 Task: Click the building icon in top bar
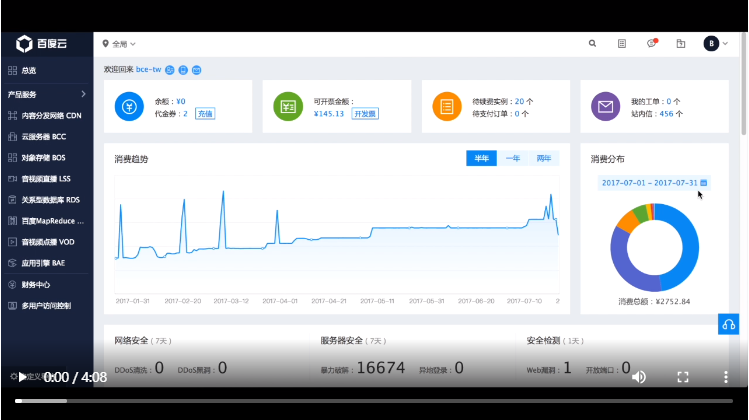click(x=681, y=43)
